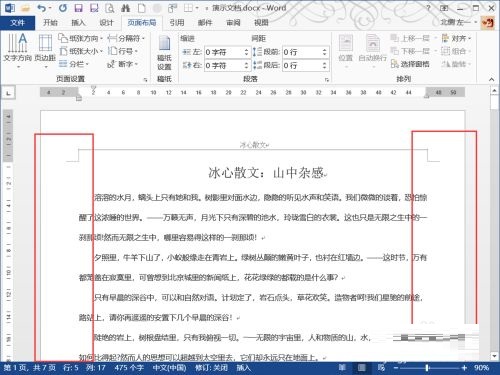Switch to the 邮件 Mailings tab

click(x=205, y=23)
